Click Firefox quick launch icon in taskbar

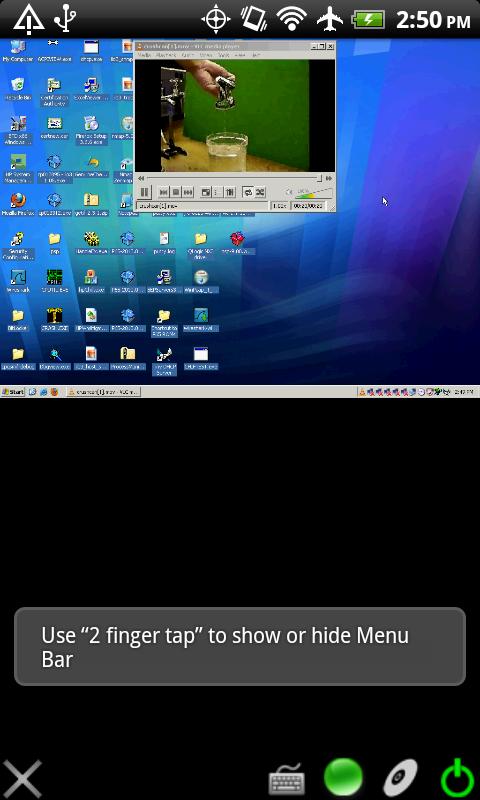click(x=54, y=391)
